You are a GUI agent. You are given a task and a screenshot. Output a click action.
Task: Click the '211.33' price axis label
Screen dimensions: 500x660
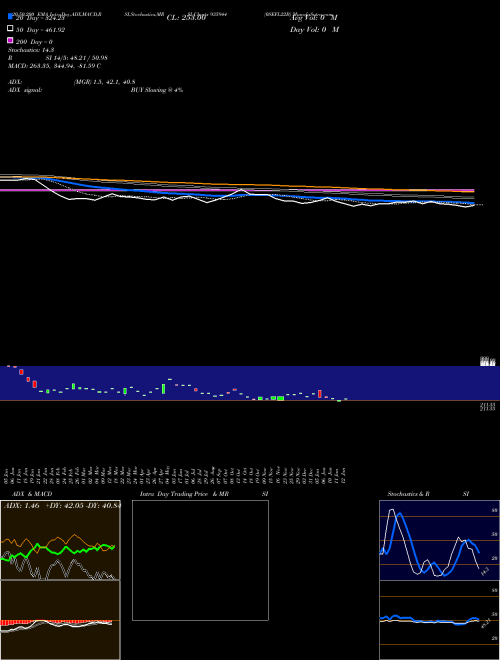[488, 407]
